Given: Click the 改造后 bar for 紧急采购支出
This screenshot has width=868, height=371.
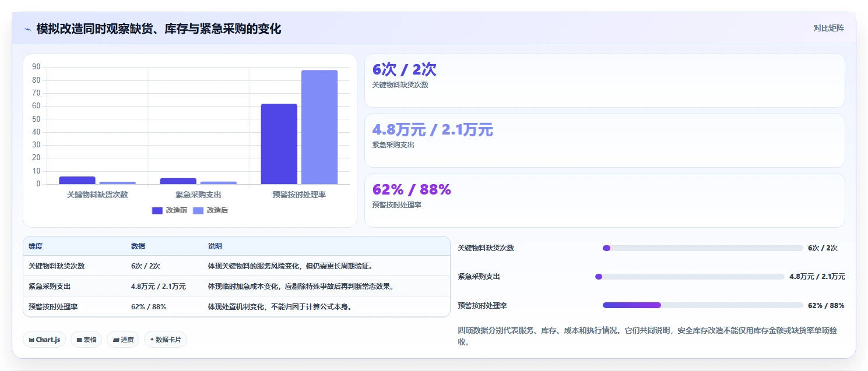Looking at the screenshot, I should point(218,183).
